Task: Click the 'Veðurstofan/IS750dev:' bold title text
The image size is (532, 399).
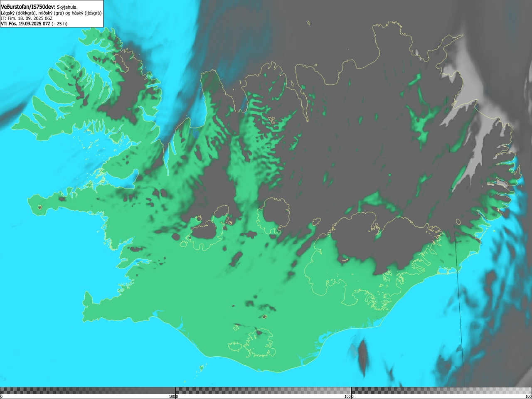Action: (x=28, y=7)
